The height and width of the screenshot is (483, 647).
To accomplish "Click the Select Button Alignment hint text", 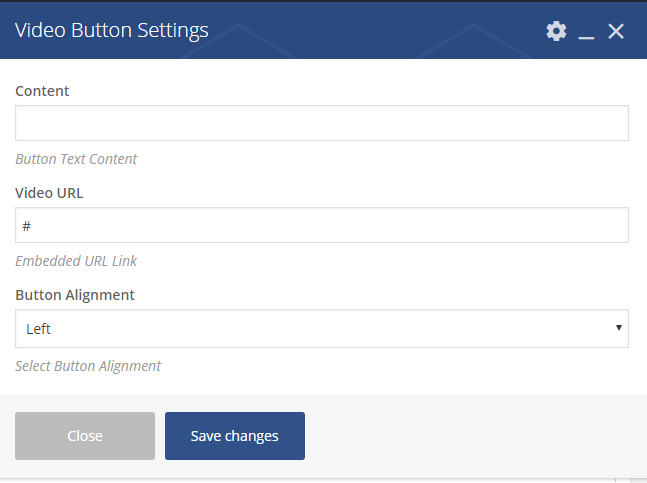I will pos(88,366).
